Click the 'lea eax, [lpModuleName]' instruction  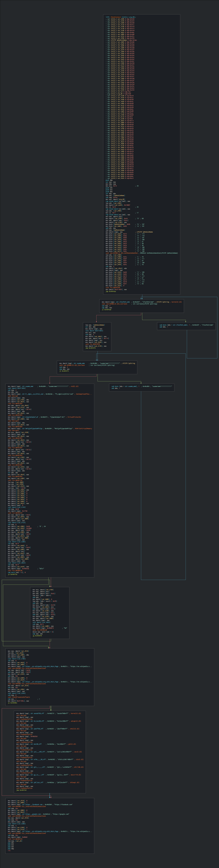pyautogui.click(x=95, y=325)
